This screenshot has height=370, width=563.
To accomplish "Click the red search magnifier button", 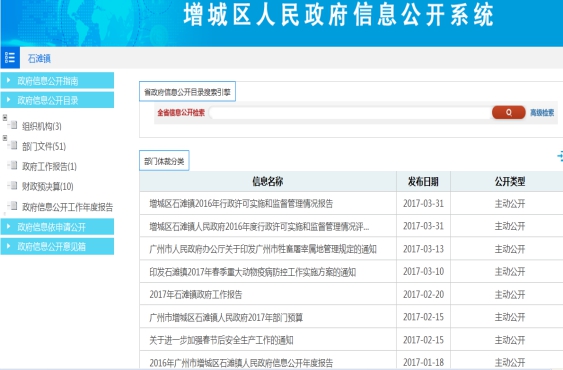I will click(508, 112).
